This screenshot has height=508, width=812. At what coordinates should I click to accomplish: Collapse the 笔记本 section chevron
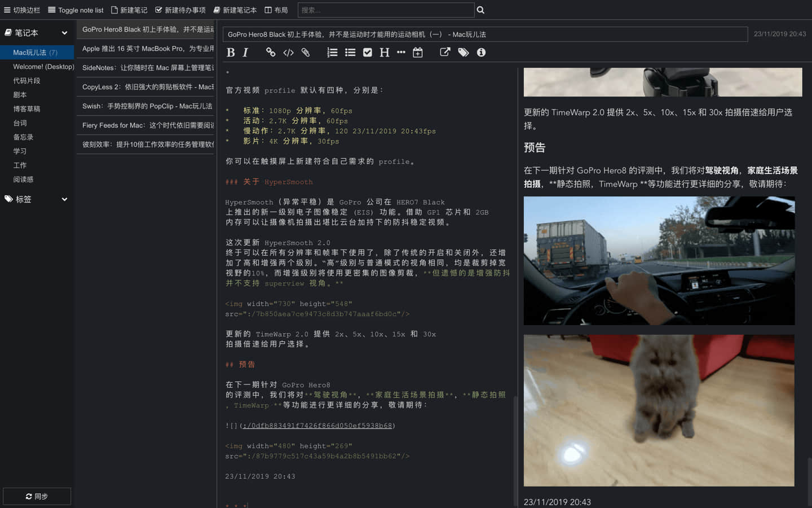click(64, 33)
